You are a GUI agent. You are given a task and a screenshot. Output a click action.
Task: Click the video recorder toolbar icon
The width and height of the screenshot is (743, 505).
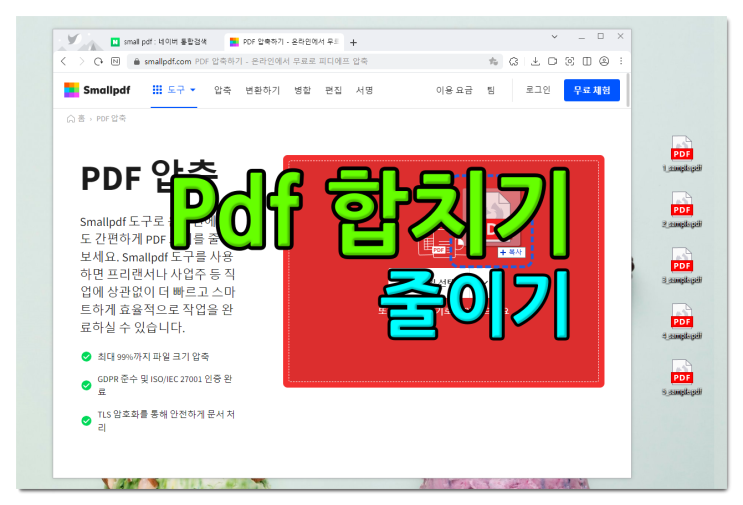(552, 61)
